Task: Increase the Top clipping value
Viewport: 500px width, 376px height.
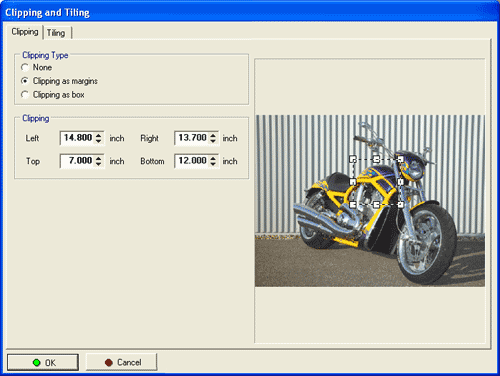Action: click(99, 158)
